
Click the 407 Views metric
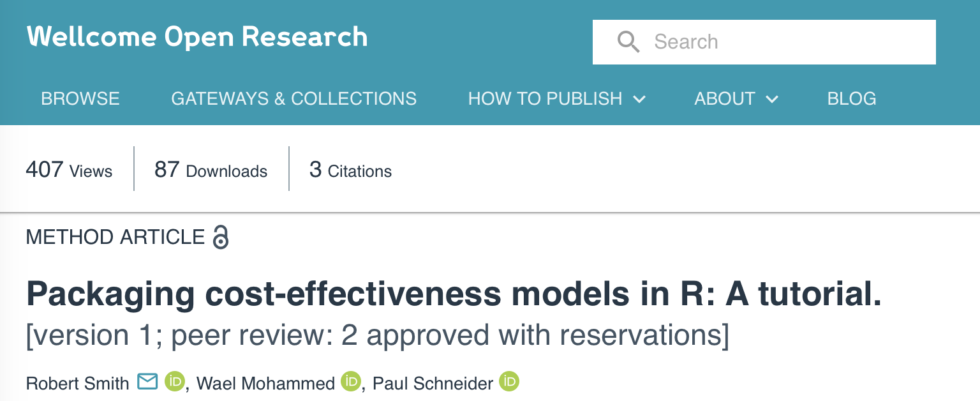coord(69,170)
